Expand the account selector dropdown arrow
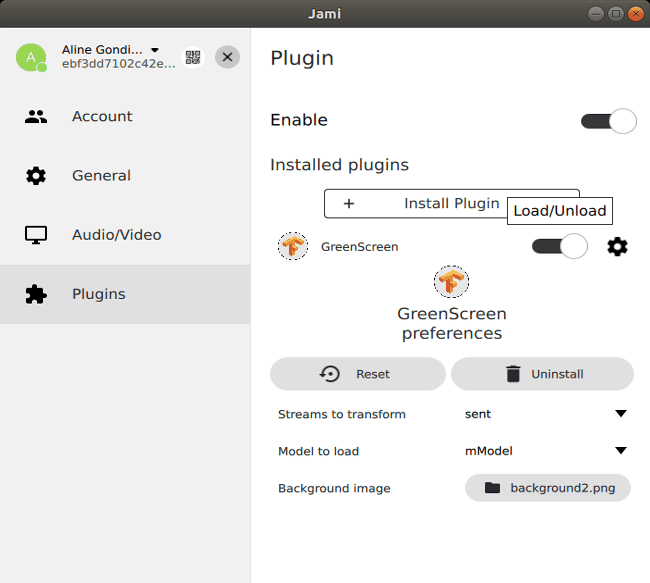650x583 pixels. point(155,50)
